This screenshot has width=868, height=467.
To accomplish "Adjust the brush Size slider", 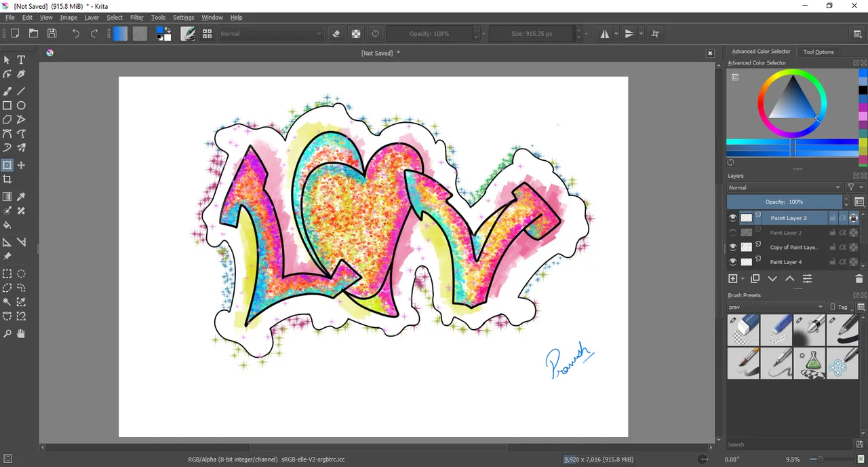I will 532,33.
